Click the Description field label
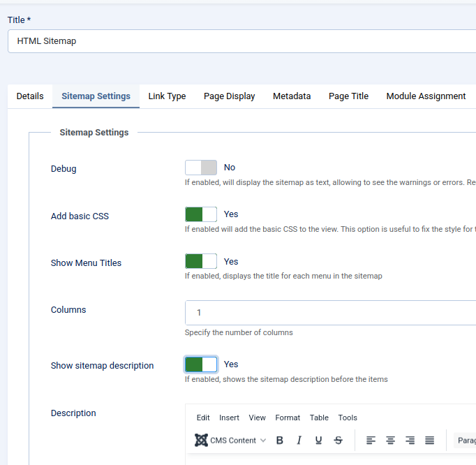476x465 pixels. [73, 413]
